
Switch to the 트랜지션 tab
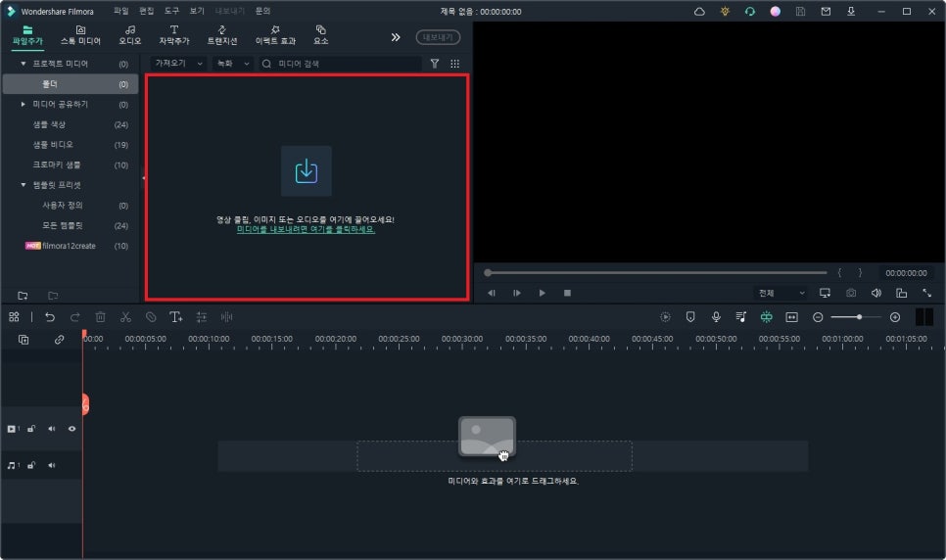point(222,35)
